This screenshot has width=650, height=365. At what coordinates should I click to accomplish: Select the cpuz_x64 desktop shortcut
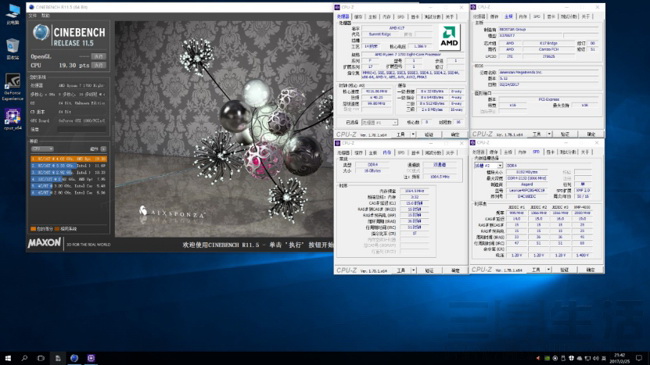(12, 119)
